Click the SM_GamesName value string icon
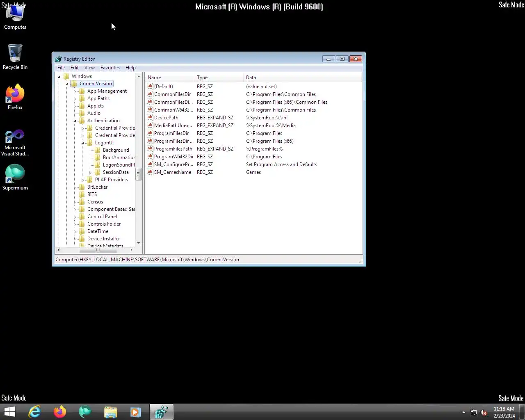Image resolution: width=525 pixels, height=420 pixels. (150, 172)
